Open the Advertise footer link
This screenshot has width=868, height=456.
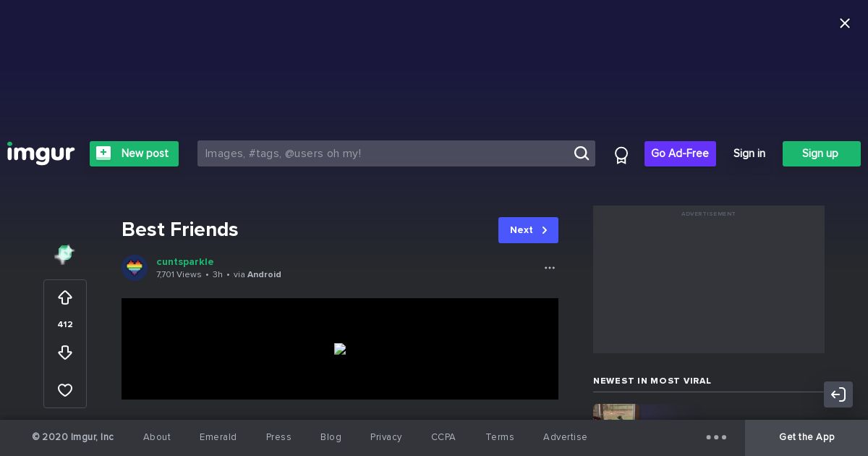(565, 437)
